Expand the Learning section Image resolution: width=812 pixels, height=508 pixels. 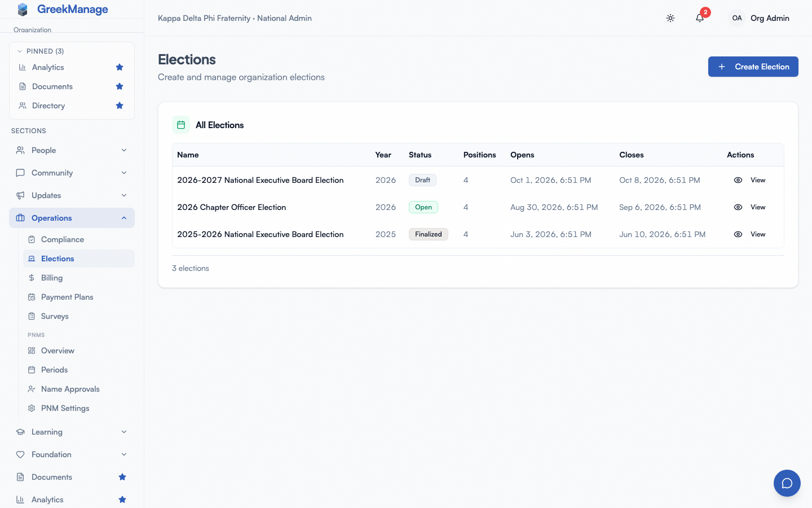pyautogui.click(x=72, y=432)
